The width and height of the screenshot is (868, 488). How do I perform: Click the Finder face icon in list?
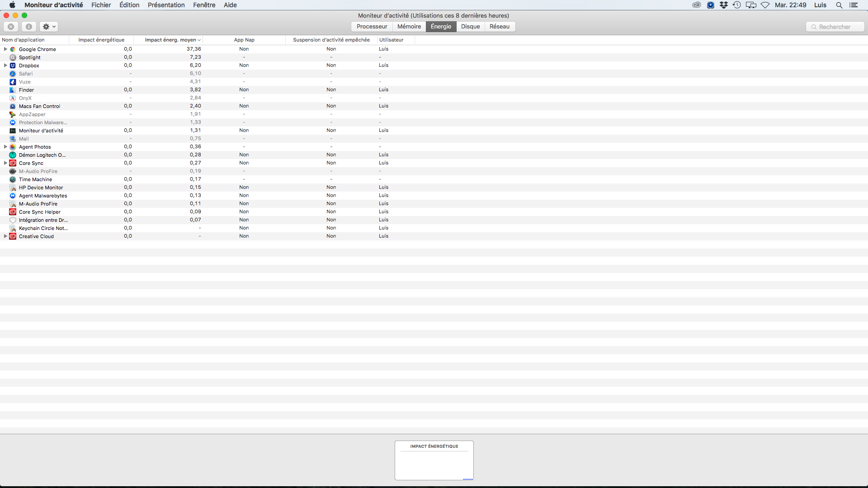pyautogui.click(x=13, y=90)
